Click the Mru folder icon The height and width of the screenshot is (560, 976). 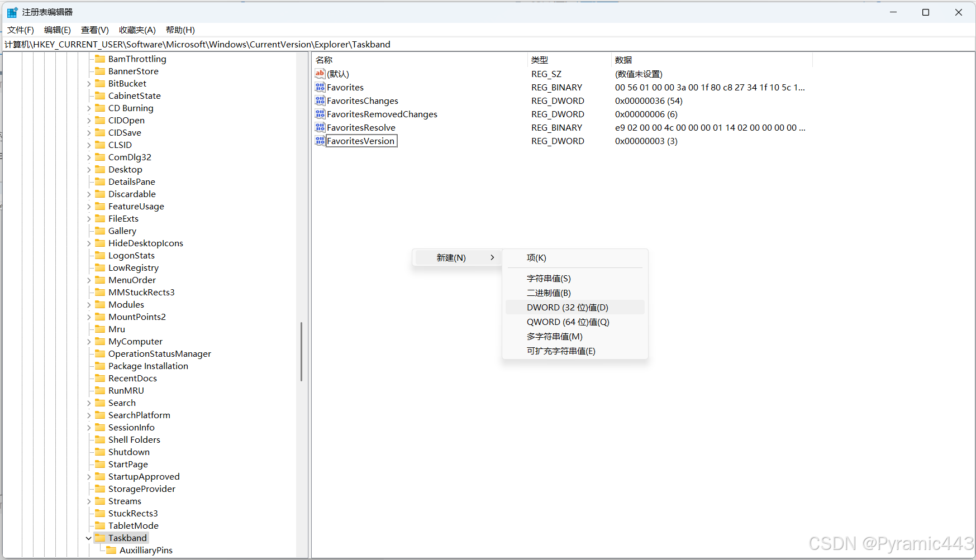click(x=100, y=329)
